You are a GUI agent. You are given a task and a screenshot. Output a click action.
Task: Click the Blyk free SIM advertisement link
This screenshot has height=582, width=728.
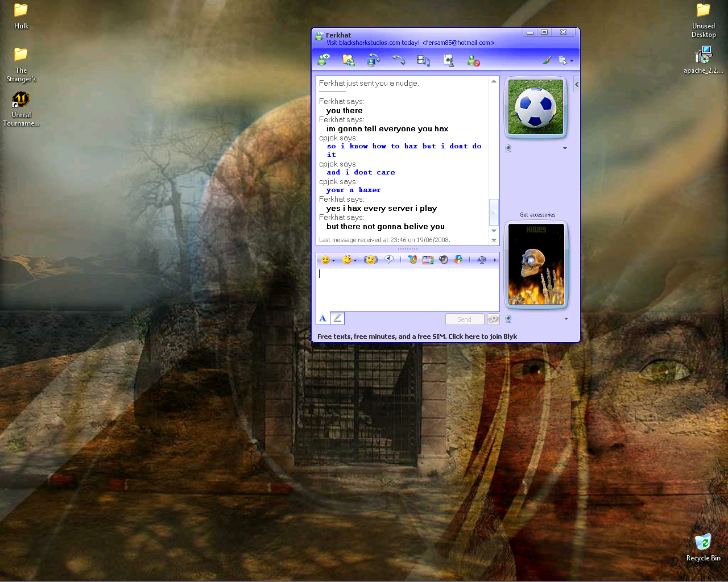pos(417,336)
